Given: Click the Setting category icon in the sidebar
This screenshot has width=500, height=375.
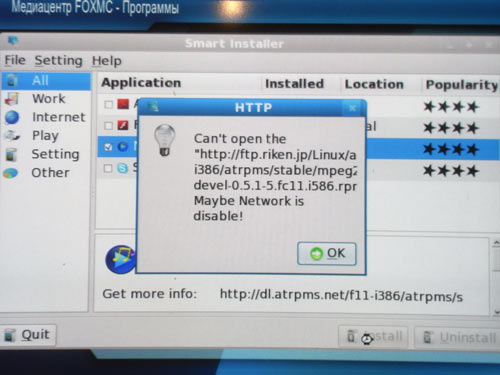Looking at the screenshot, I should point(11,155).
